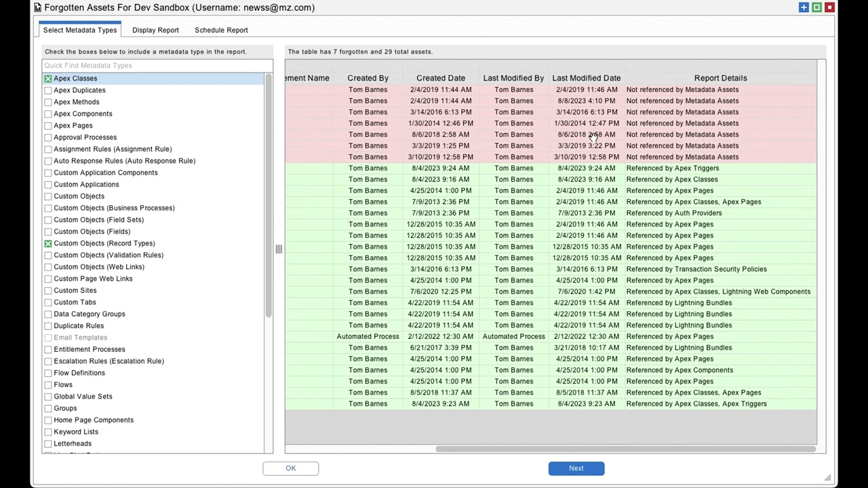
Task: Click last modified date 3/21/2018 10:17 AM
Action: pos(587,348)
